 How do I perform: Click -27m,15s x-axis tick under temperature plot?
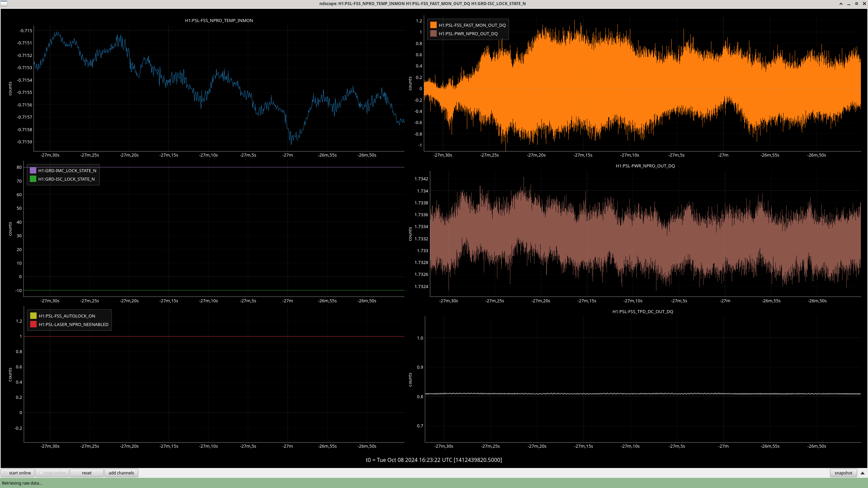pos(169,155)
